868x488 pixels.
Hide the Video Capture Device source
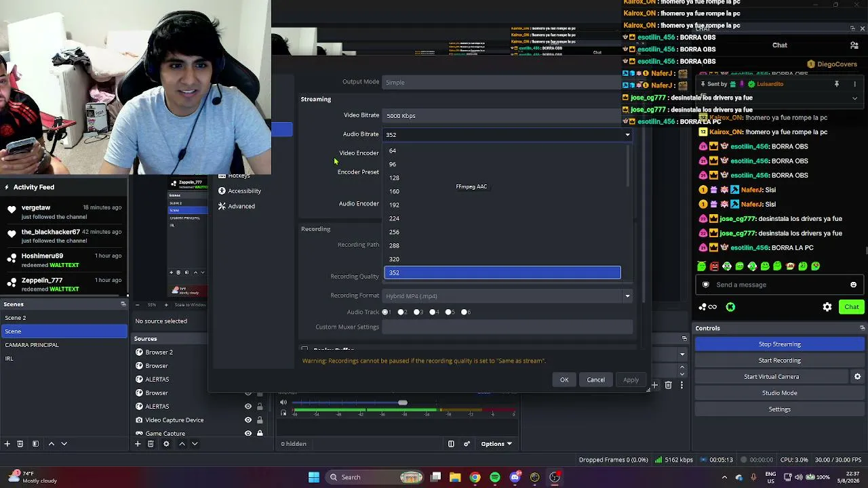(248, 420)
